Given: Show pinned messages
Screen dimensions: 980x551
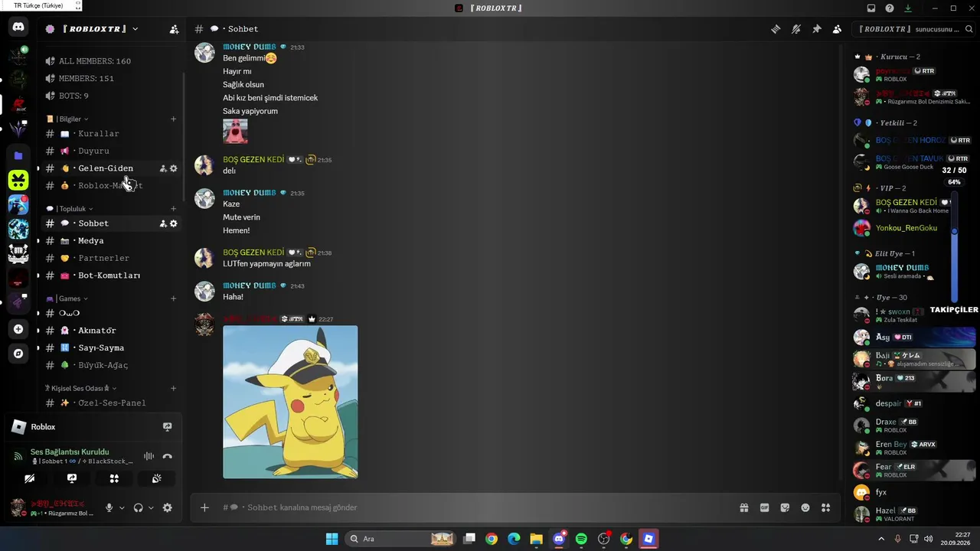Looking at the screenshot, I should (816, 29).
